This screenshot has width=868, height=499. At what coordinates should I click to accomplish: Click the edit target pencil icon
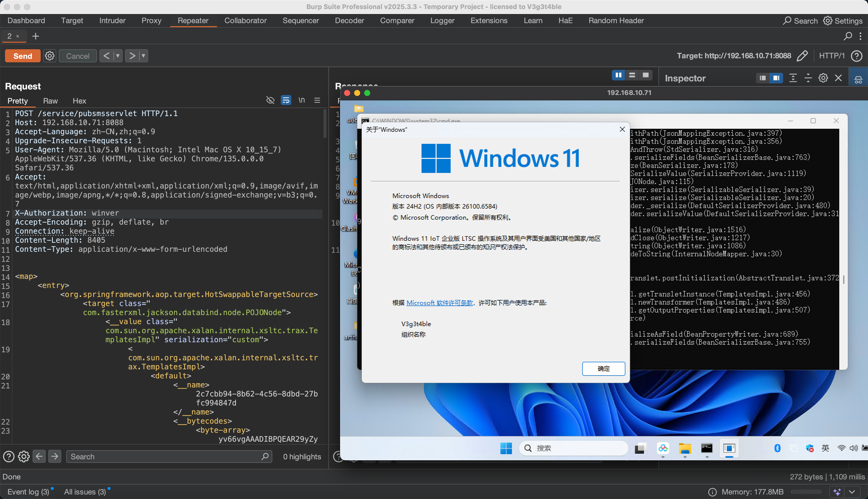(802, 56)
